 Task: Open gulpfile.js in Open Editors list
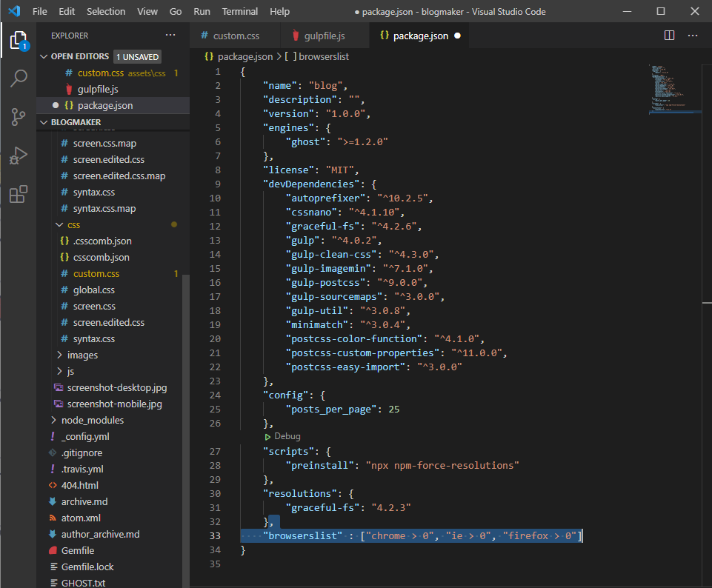[x=113, y=89]
